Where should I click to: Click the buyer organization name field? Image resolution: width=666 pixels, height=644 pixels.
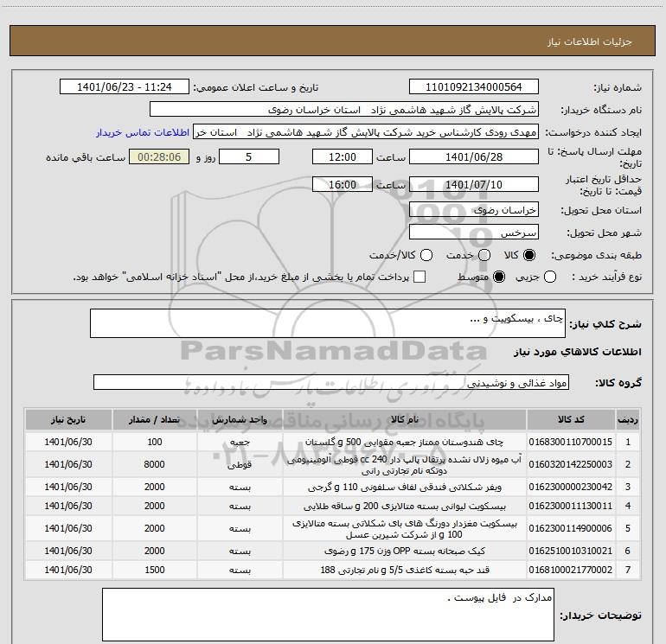tap(344, 110)
